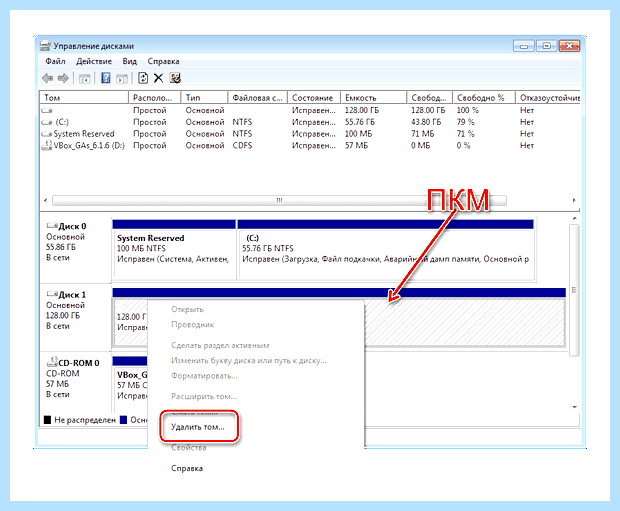The image size is (620, 511).
Task: Click the disk pane's scroll-up arrow
Action: coord(575,218)
